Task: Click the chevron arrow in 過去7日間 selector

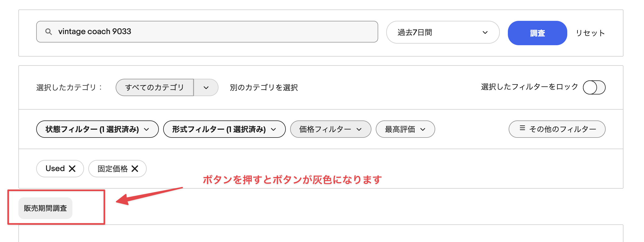Action: tap(485, 32)
